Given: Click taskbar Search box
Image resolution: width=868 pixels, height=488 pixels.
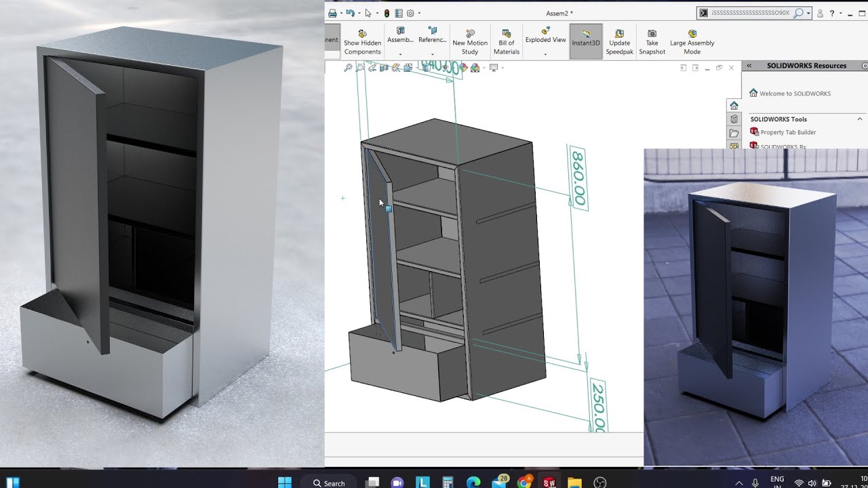Looking at the screenshot, I should [x=329, y=483].
